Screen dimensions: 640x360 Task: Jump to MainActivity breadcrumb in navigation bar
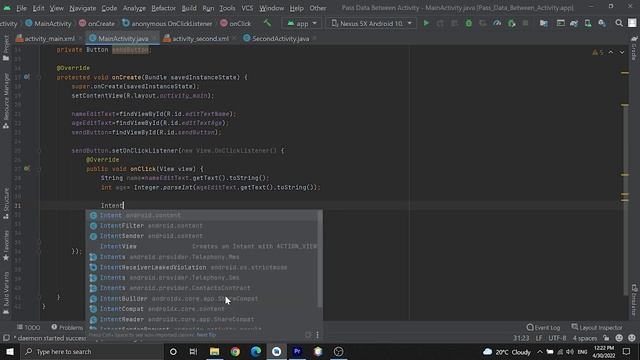tap(48, 23)
